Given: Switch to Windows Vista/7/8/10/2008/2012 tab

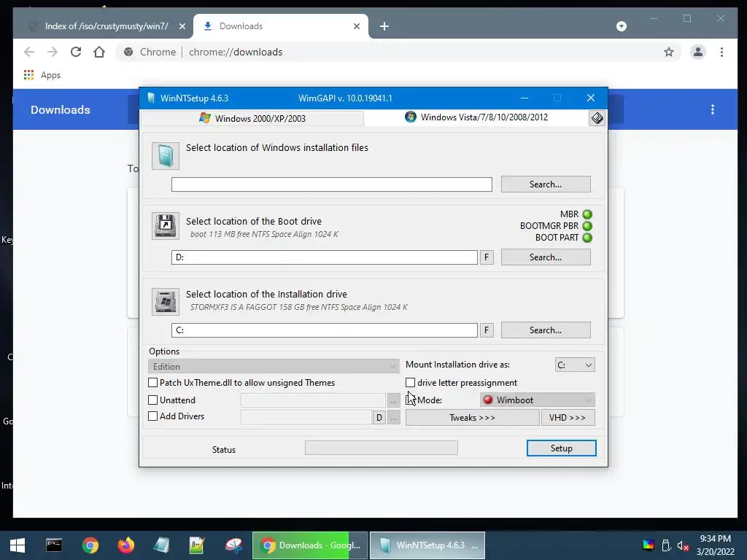Looking at the screenshot, I should [x=476, y=117].
